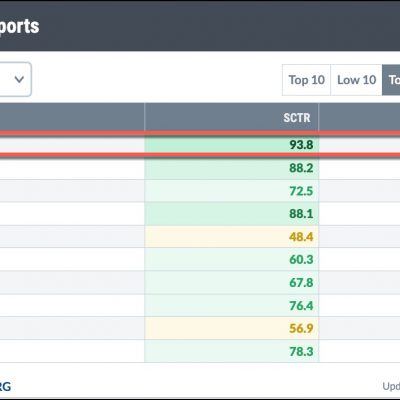The width and height of the screenshot is (400, 400).
Task: Click the 88.1 SCTR cell
Action: pos(232,214)
